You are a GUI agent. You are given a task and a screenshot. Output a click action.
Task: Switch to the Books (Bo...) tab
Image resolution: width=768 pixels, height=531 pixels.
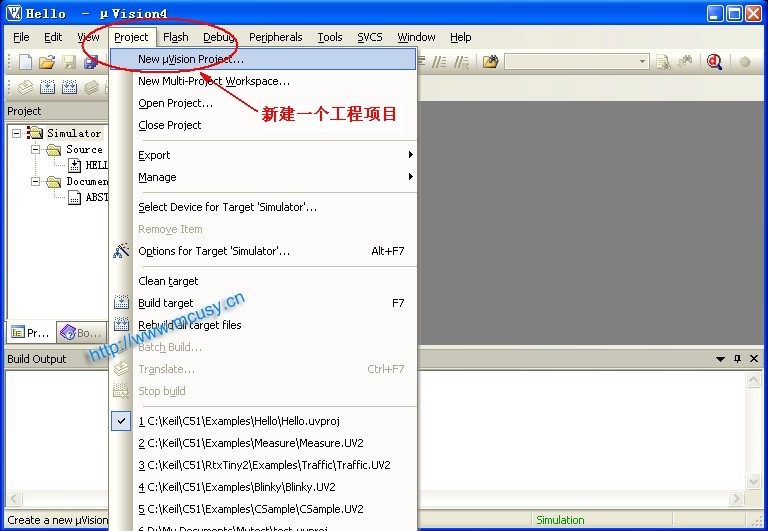pyautogui.click(x=81, y=333)
